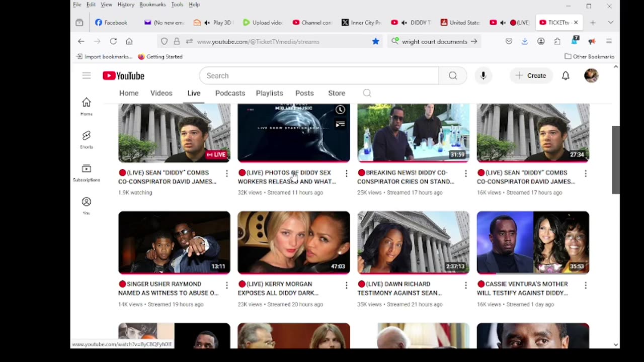Screen dimensions: 644x362
Task: Switch to the channel Podcasts tab
Action: (230, 93)
